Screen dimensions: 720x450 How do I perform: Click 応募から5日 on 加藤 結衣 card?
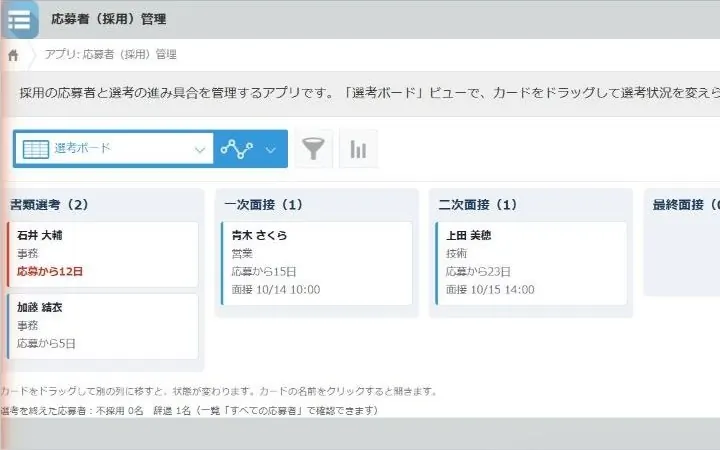point(46,343)
